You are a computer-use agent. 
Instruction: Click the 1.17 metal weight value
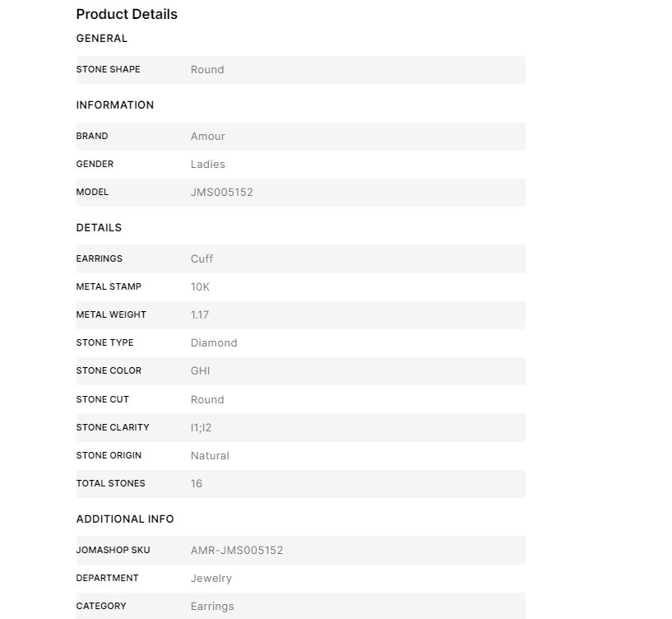pos(199,315)
